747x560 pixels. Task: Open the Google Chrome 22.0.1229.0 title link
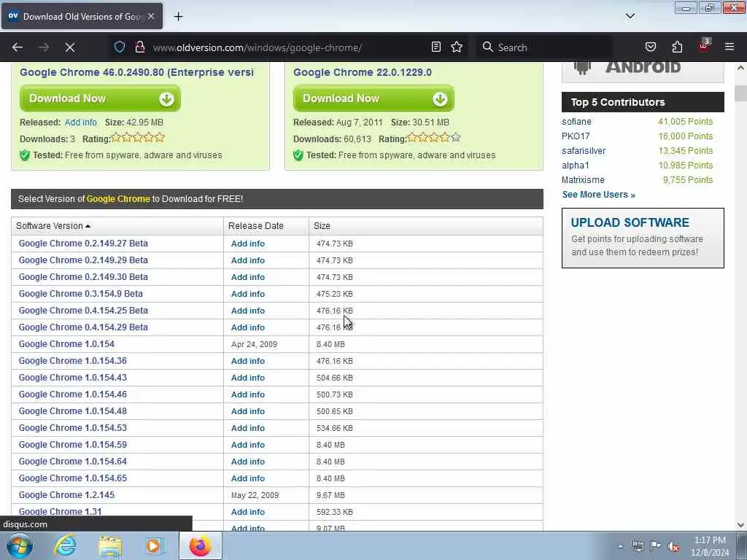pos(363,72)
